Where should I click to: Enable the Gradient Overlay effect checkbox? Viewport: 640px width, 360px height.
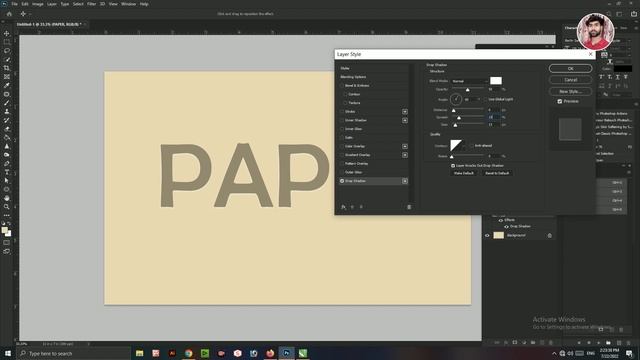pyautogui.click(x=342, y=155)
